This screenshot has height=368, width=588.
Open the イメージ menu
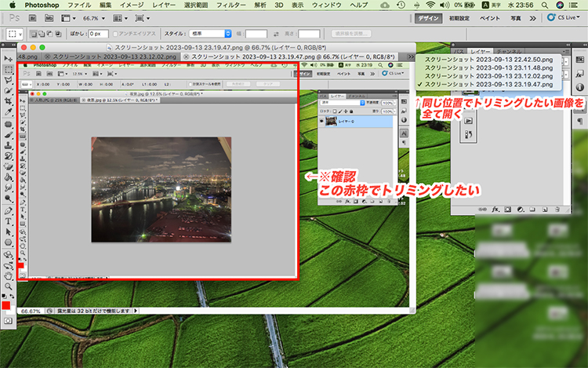click(x=132, y=5)
